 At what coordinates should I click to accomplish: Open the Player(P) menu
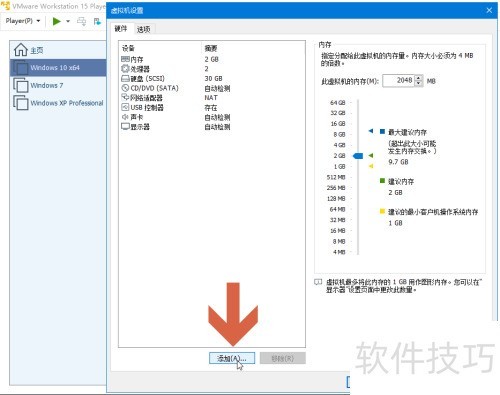23,21
